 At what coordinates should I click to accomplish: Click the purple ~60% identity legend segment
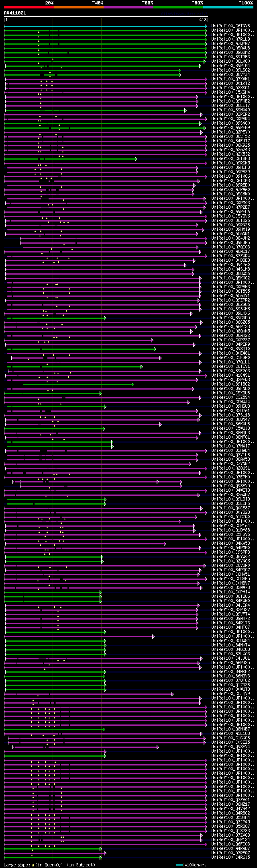[x=128, y=7]
